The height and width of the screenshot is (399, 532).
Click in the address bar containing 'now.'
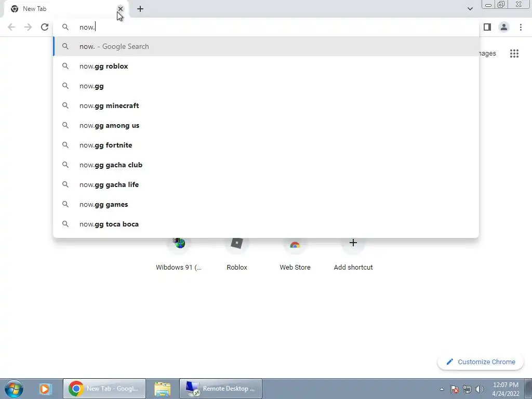(x=266, y=27)
